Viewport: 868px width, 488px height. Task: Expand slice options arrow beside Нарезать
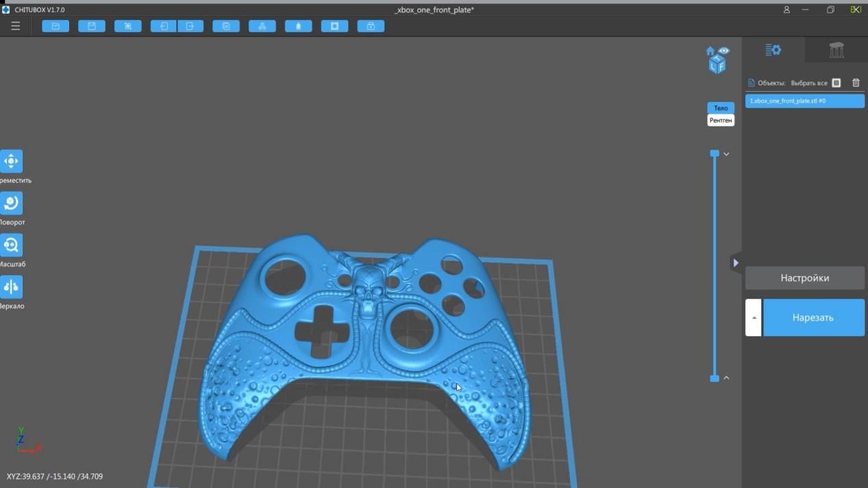tap(754, 318)
